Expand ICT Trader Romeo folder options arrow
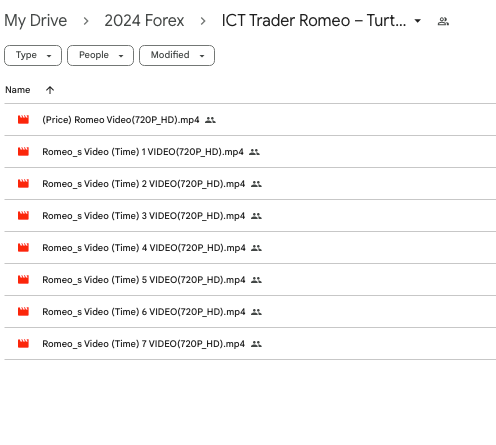Screen dimensions: 496x445 [x=417, y=21]
